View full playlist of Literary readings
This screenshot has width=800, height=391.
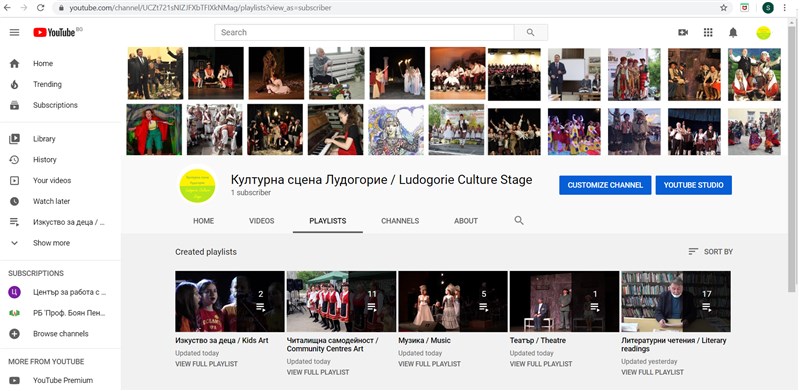point(653,372)
